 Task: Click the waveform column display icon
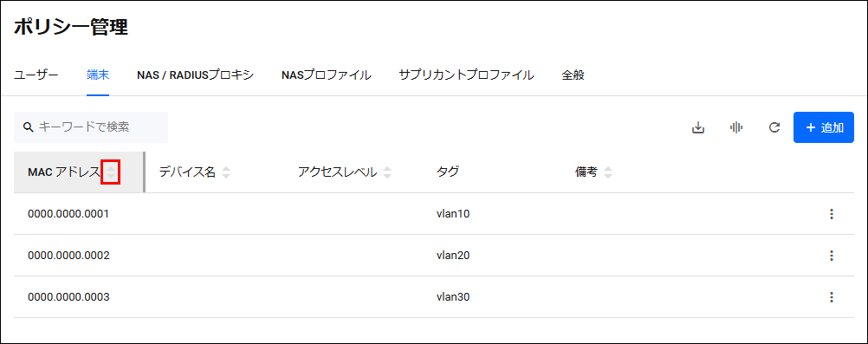(736, 128)
